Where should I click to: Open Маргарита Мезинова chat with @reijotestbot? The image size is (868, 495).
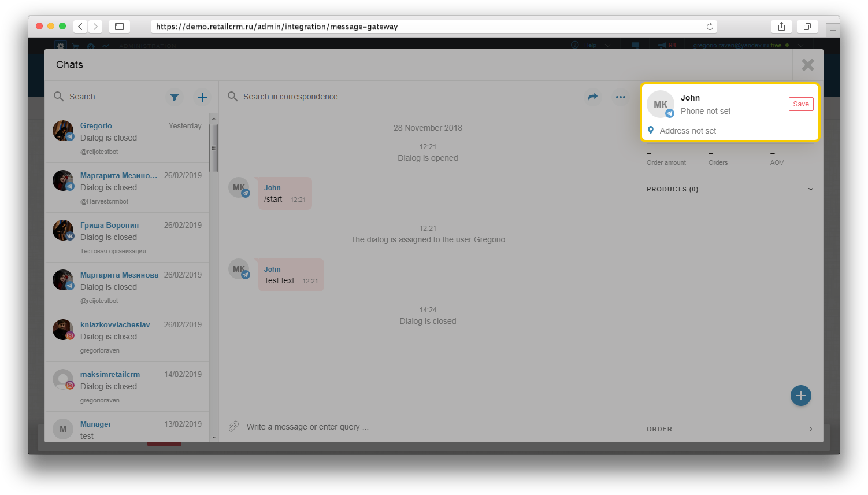[127, 287]
